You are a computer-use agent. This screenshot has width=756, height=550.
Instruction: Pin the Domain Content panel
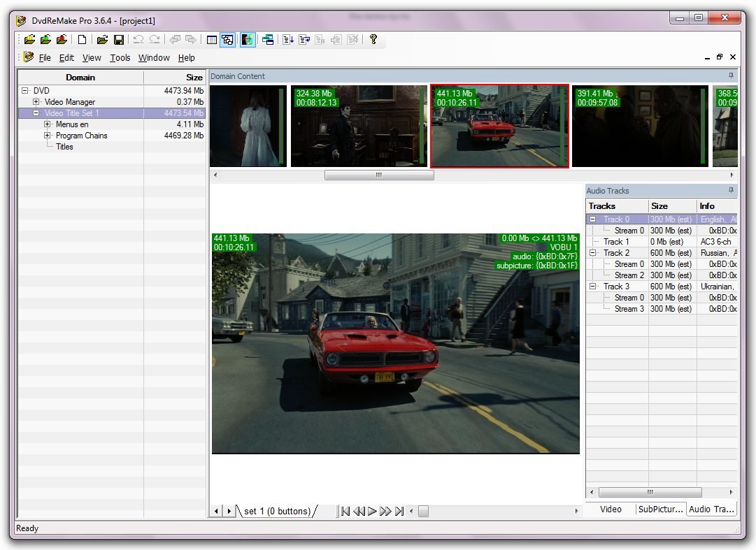pyautogui.click(x=731, y=75)
